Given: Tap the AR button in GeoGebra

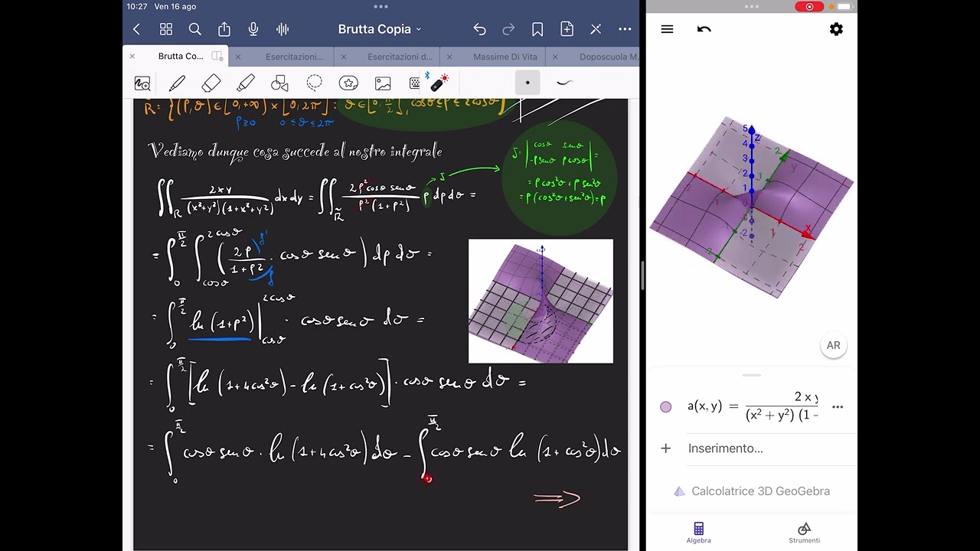Looking at the screenshot, I should (x=834, y=345).
